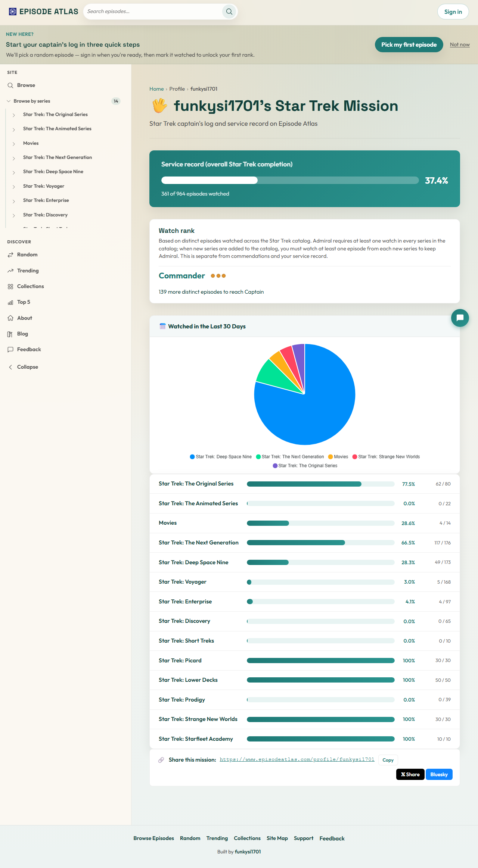Click Site Map in the footer
The image size is (478, 868).
click(x=277, y=838)
